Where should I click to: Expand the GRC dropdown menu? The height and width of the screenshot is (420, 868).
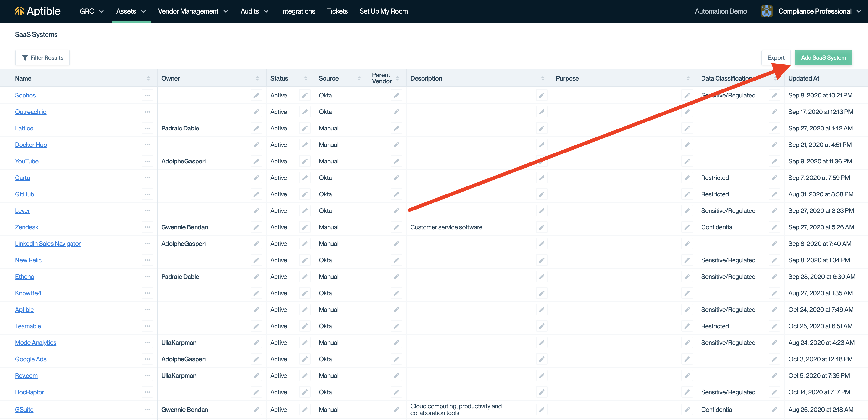91,11
